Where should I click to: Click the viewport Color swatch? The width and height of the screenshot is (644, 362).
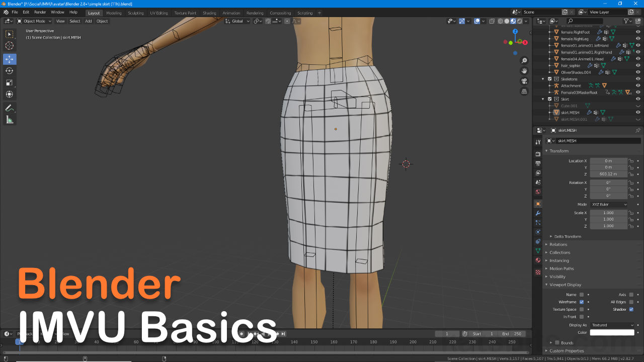612,332
